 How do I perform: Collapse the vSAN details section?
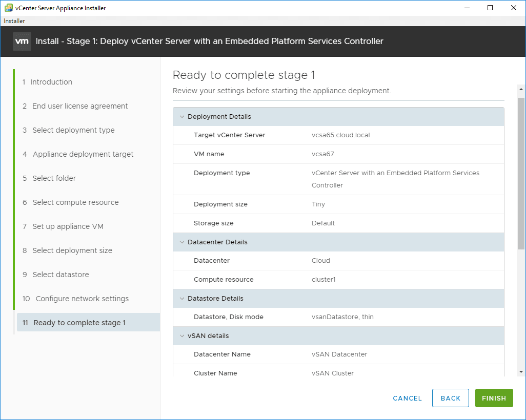[x=181, y=336]
